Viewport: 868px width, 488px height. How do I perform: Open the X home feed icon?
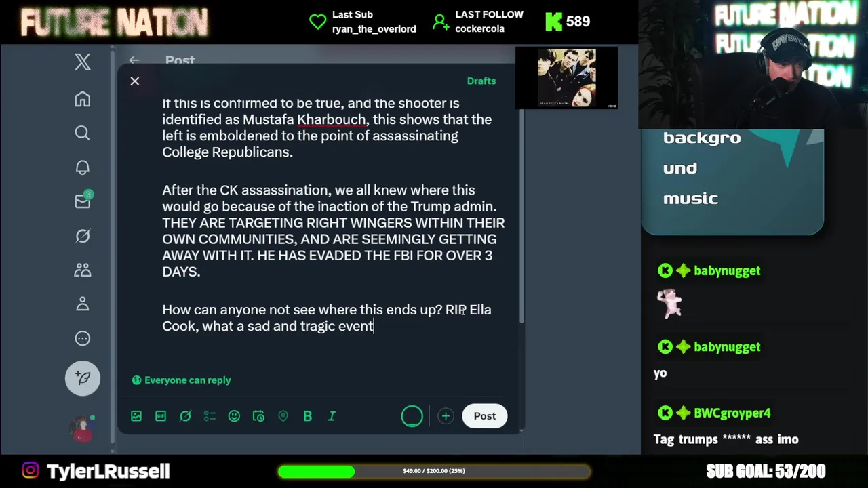pos(82,100)
